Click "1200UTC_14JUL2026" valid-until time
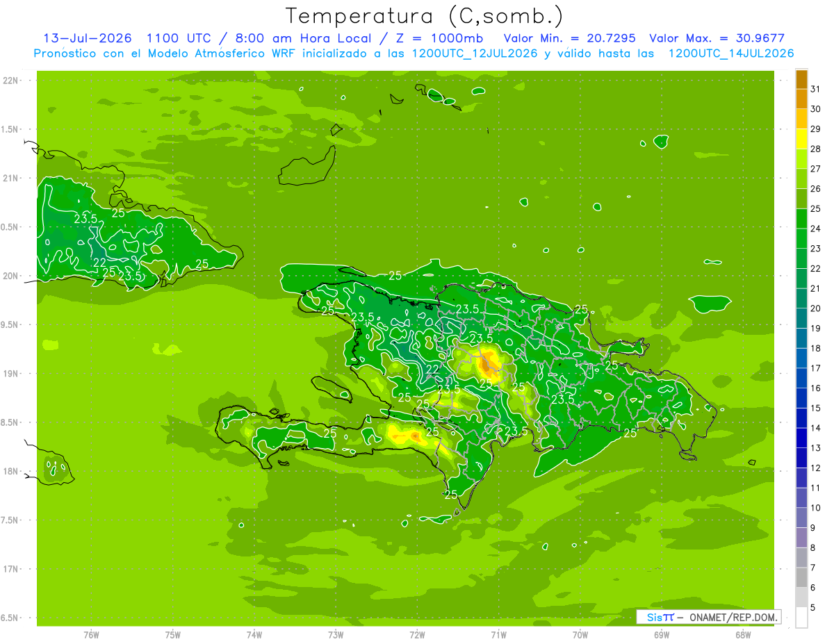 [x=731, y=53]
